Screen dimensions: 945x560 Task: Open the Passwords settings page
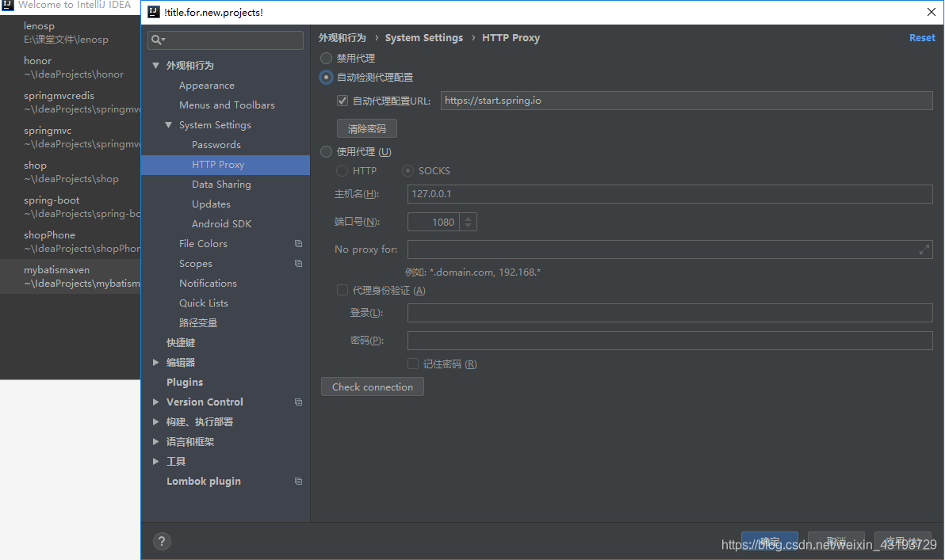click(x=216, y=145)
